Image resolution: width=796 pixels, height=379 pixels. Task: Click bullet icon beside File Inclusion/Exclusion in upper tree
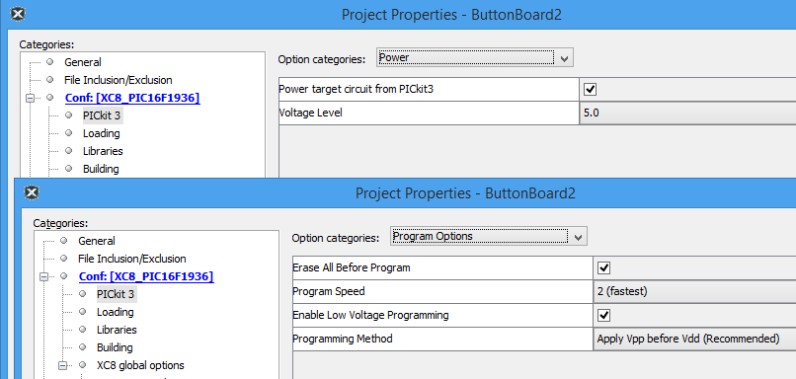pos(50,80)
